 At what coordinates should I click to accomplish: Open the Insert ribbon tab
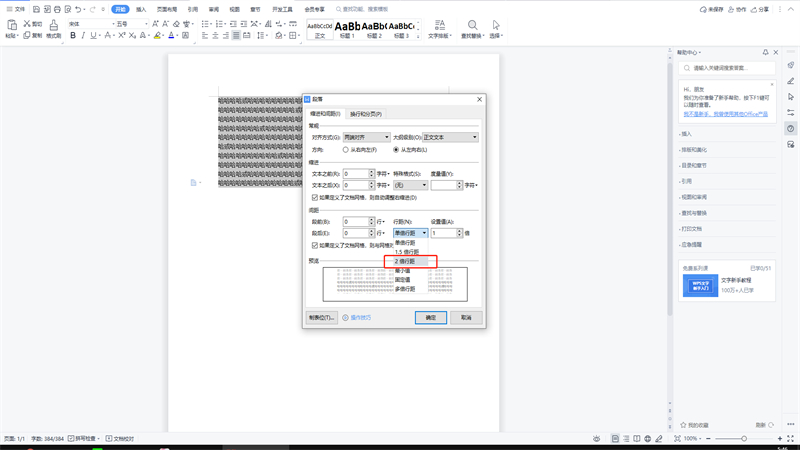(141, 9)
